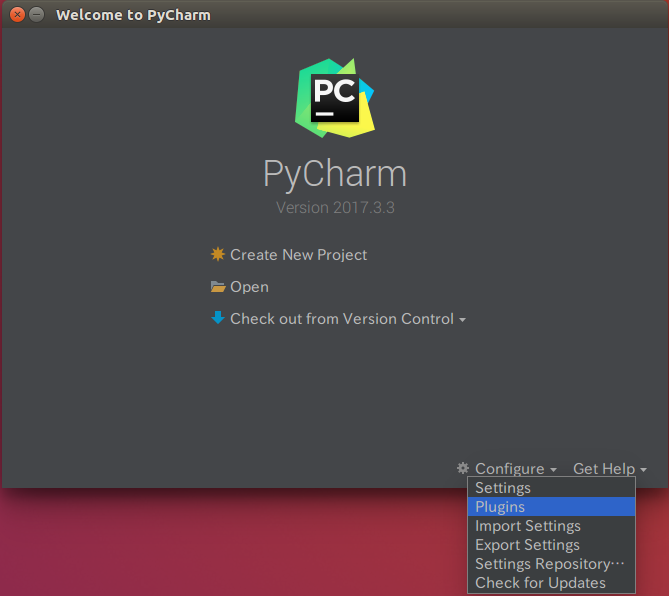Open Settings Repository menu entry

tap(551, 564)
